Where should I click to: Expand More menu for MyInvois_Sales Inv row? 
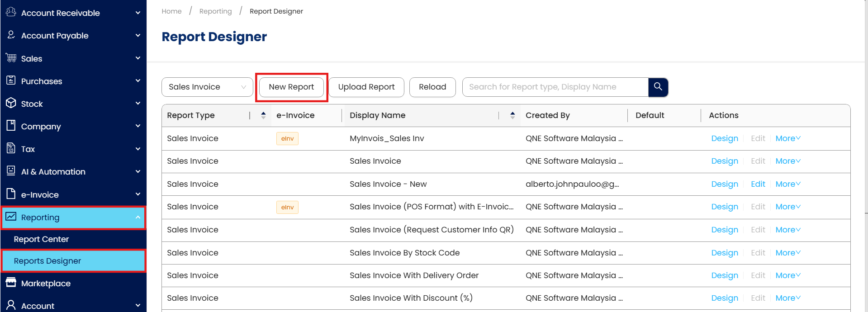point(787,138)
